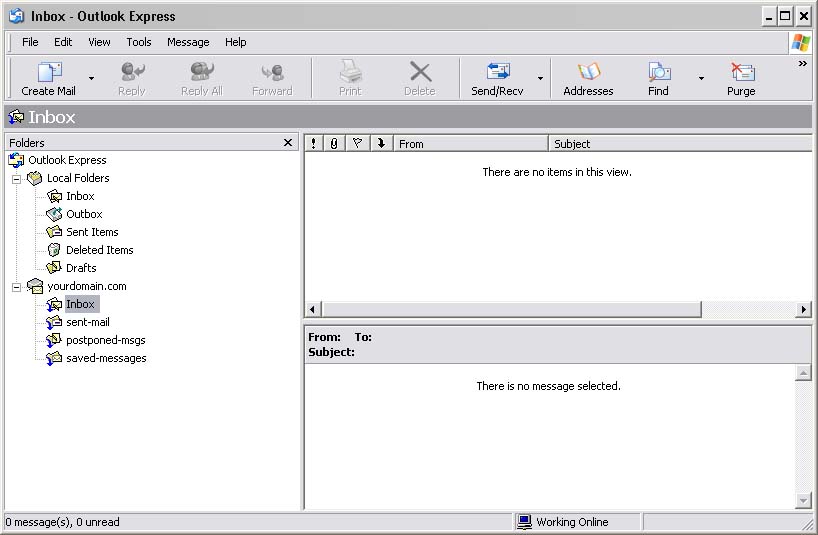
Task: Click the Sent Items folder icon
Action: [54, 232]
